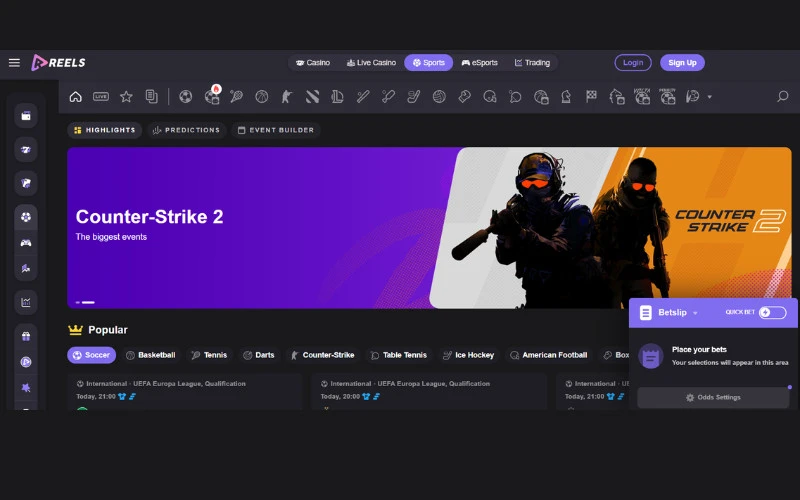Switch to the Predictions tab
The width and height of the screenshot is (800, 500).
point(187,130)
